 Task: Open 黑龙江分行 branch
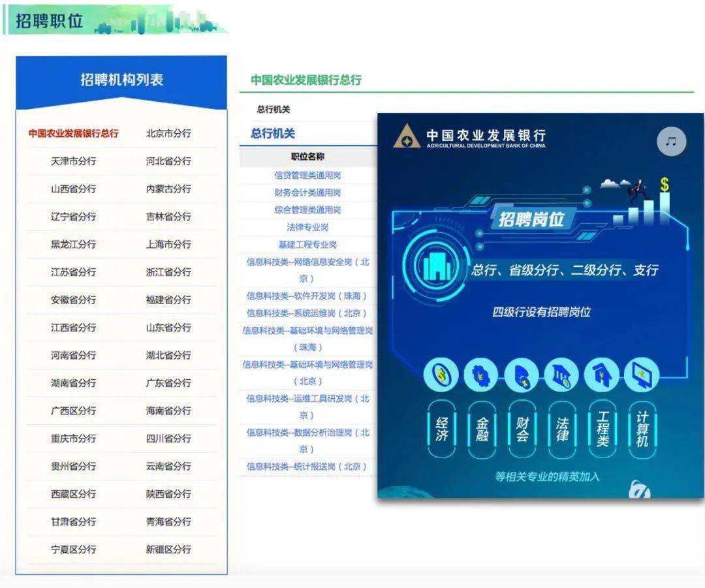73,245
